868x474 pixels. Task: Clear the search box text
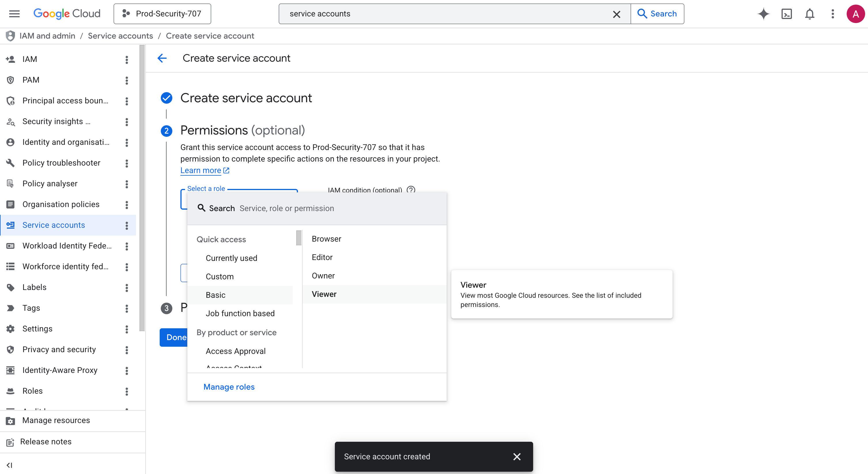[x=616, y=14]
